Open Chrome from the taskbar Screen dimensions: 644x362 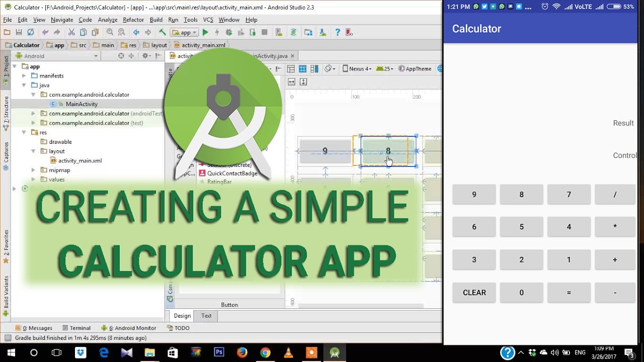click(x=265, y=352)
